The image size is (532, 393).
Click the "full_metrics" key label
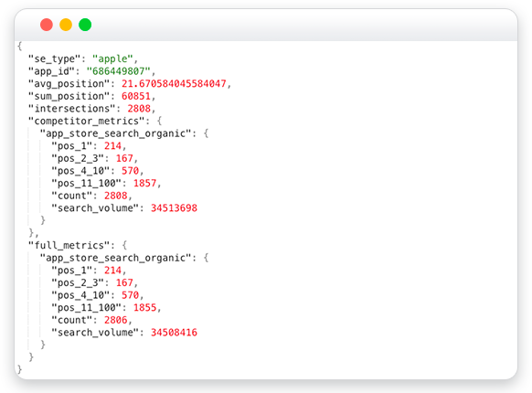coord(69,245)
